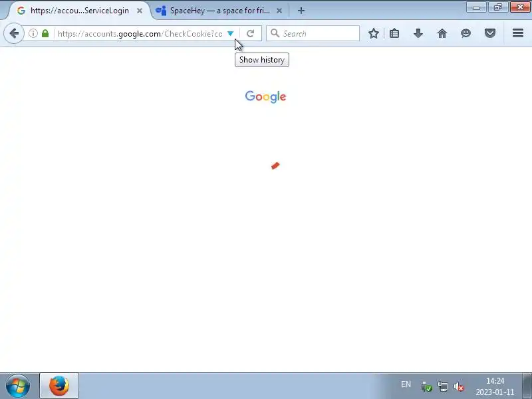Reload the current page

(x=251, y=33)
